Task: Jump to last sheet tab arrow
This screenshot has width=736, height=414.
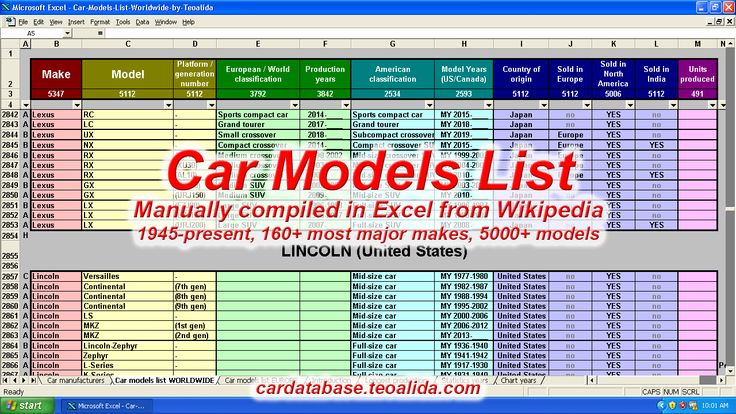Action: (33, 380)
